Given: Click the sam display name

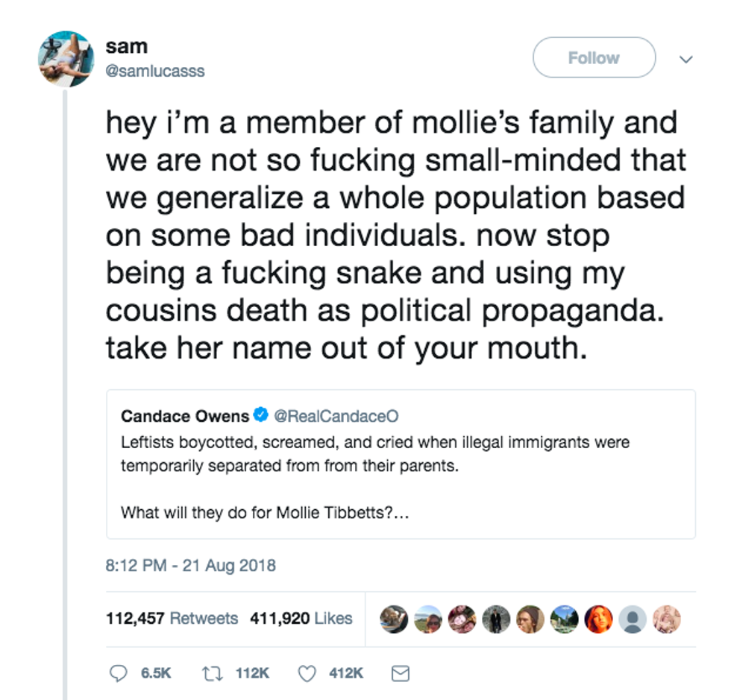Looking at the screenshot, I should (x=127, y=46).
